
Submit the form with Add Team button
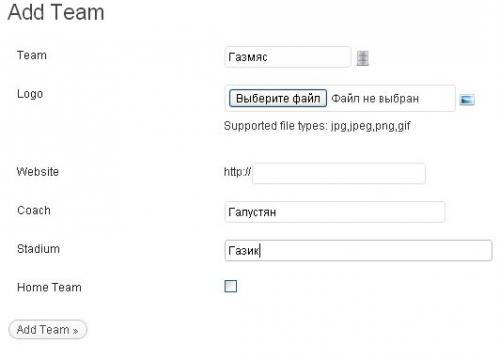[x=48, y=330]
